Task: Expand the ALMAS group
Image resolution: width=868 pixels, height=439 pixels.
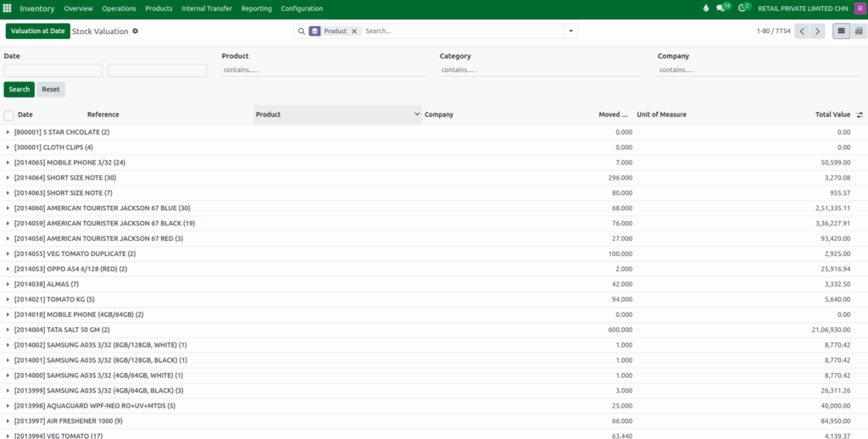Action: (x=8, y=284)
